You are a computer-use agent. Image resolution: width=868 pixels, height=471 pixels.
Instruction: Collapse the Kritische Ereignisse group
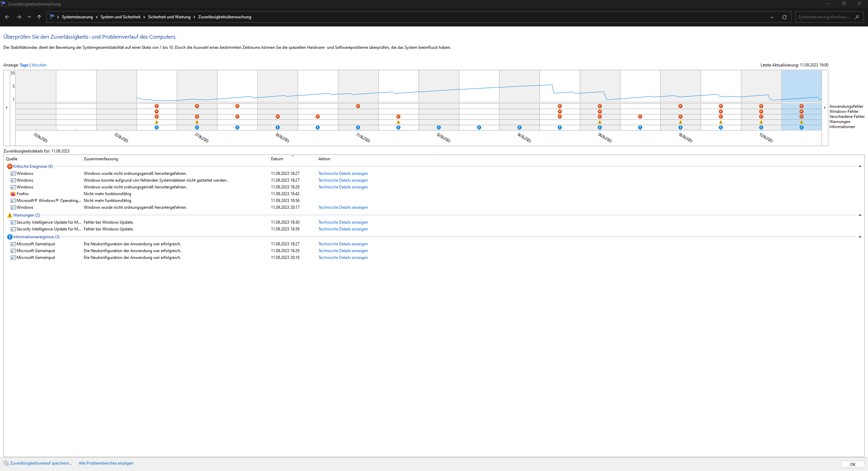860,166
